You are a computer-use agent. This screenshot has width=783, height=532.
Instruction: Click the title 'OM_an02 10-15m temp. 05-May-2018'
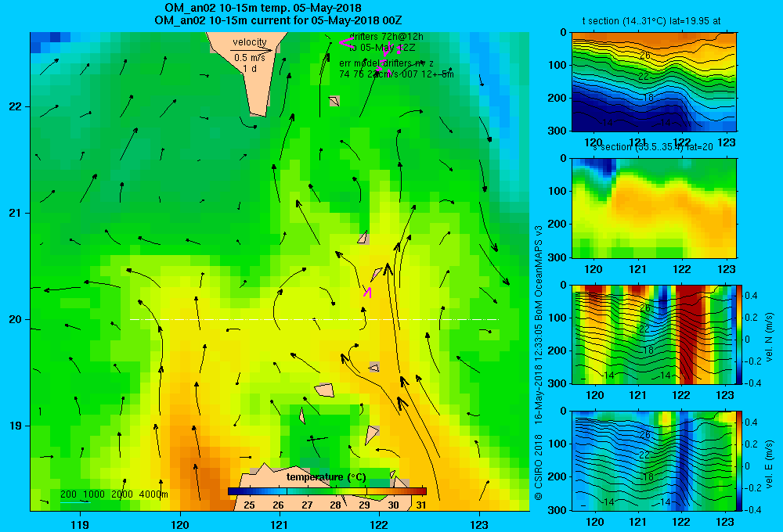tap(263, 8)
